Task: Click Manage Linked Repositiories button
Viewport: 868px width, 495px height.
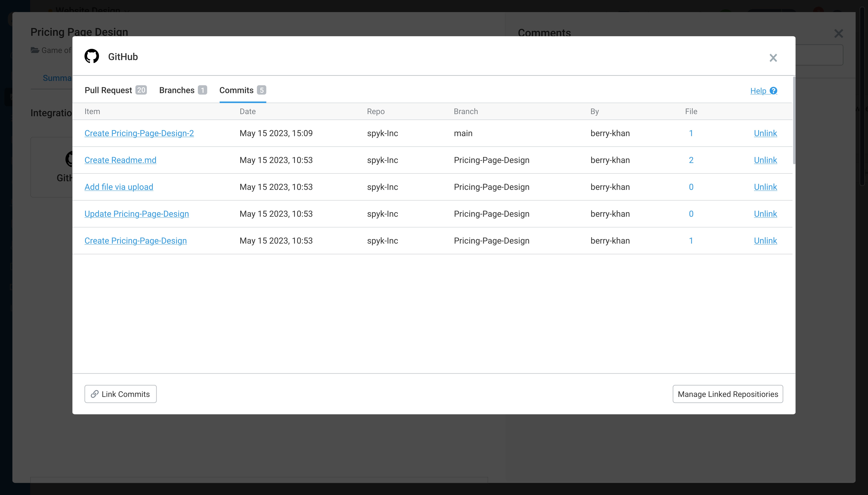Action: click(728, 394)
